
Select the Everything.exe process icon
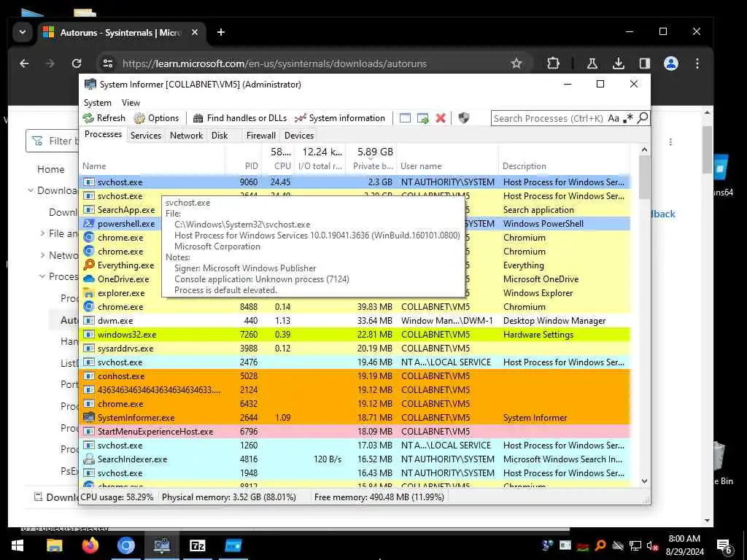pos(88,265)
